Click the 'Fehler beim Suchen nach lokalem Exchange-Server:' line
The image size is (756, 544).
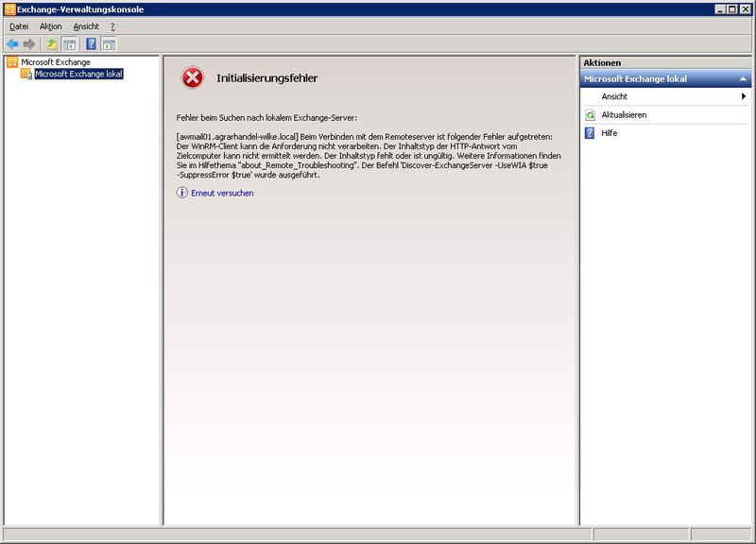(266, 117)
